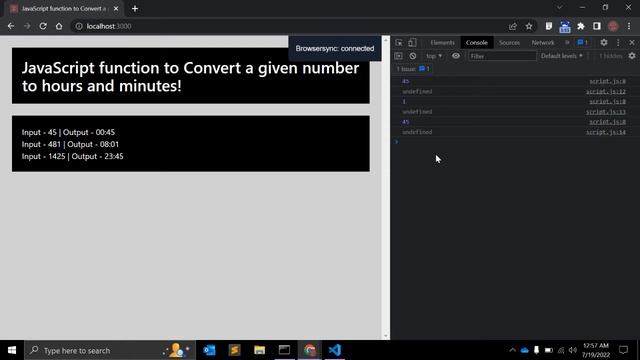This screenshot has width=640, height=360.
Task: Reload the localhost page
Action: click(43, 26)
